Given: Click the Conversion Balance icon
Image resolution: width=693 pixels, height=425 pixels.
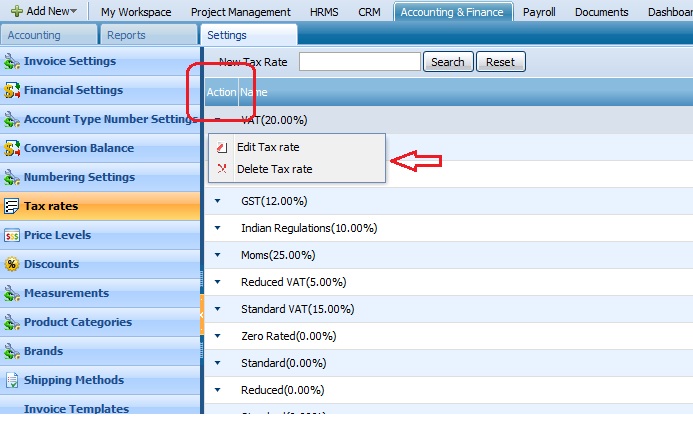Looking at the screenshot, I should [x=12, y=149].
